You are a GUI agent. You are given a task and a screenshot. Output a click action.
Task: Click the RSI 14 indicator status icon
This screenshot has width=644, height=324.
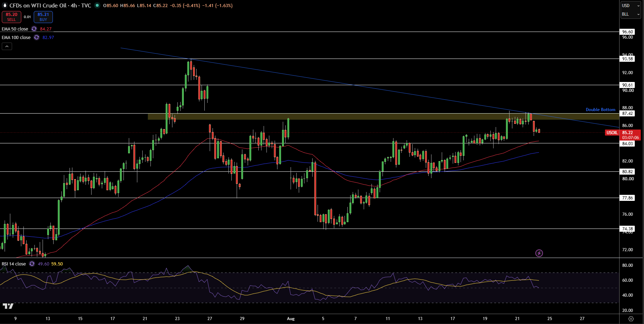pyautogui.click(x=32, y=264)
